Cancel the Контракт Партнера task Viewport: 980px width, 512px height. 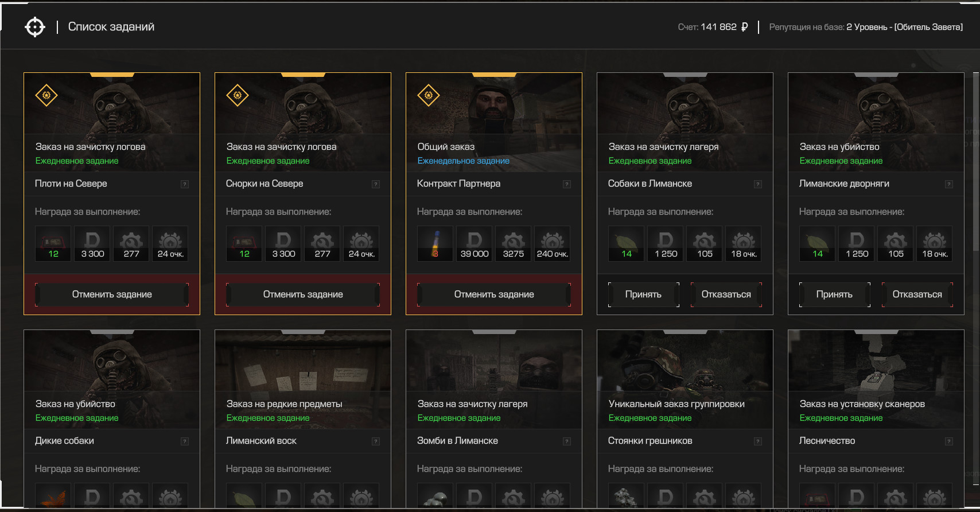click(x=494, y=294)
